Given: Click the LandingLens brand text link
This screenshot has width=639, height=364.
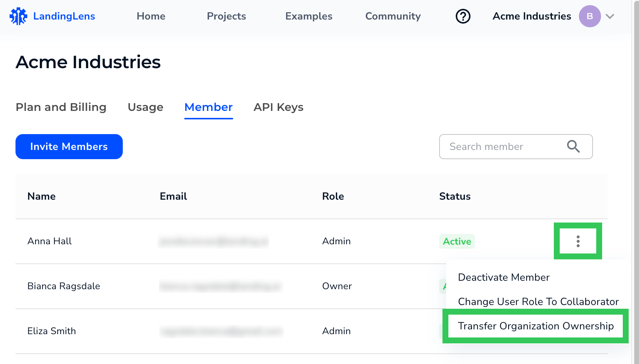Looking at the screenshot, I should [x=64, y=16].
